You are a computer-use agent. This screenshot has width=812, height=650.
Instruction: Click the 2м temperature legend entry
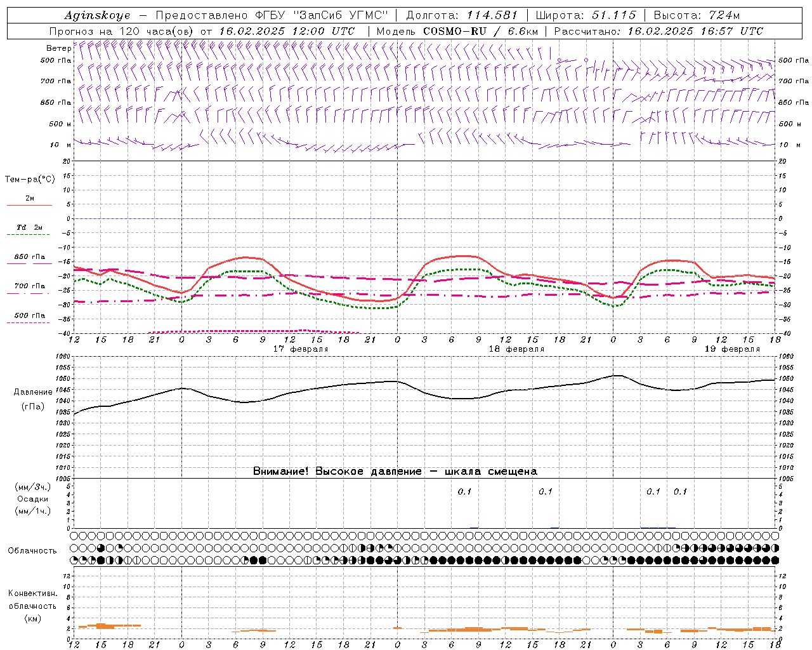point(30,199)
